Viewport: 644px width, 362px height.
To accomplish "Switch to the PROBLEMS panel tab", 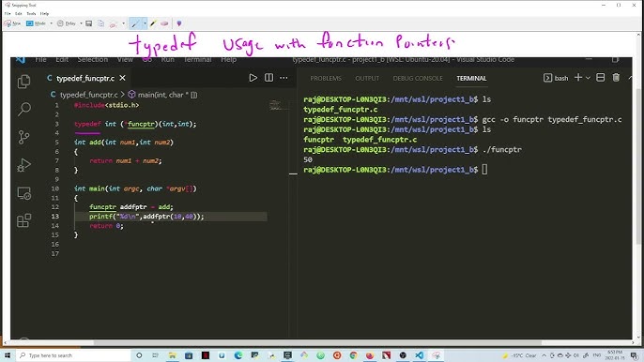I will click(326, 78).
